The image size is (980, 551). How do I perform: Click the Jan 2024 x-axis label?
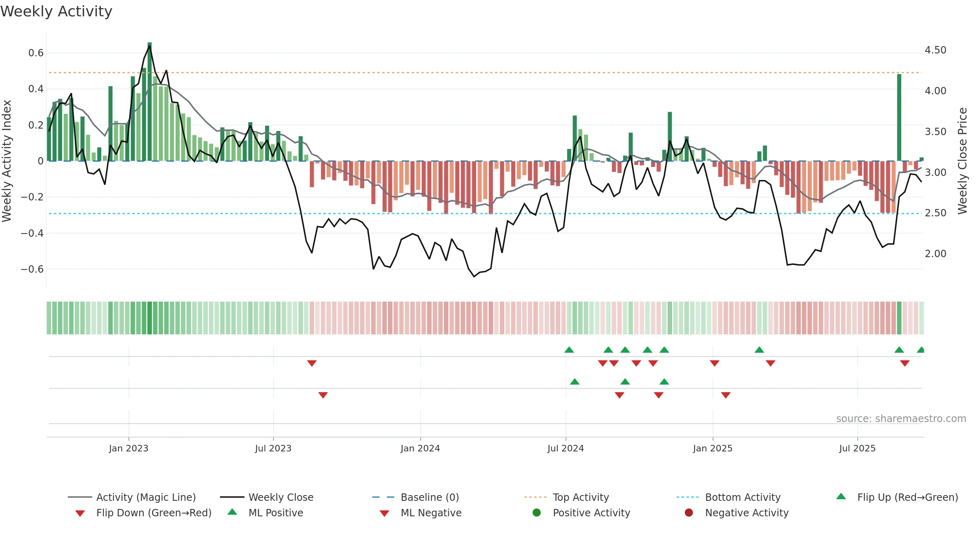(420, 449)
